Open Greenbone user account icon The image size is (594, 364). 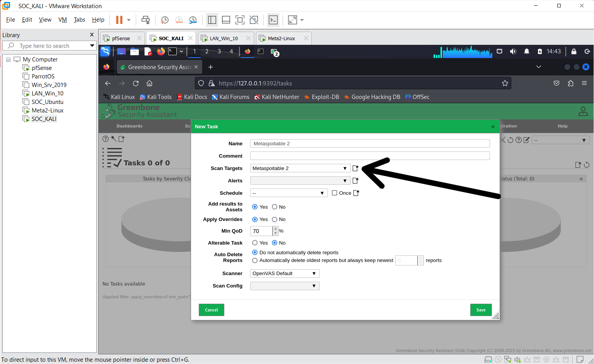coord(583,111)
